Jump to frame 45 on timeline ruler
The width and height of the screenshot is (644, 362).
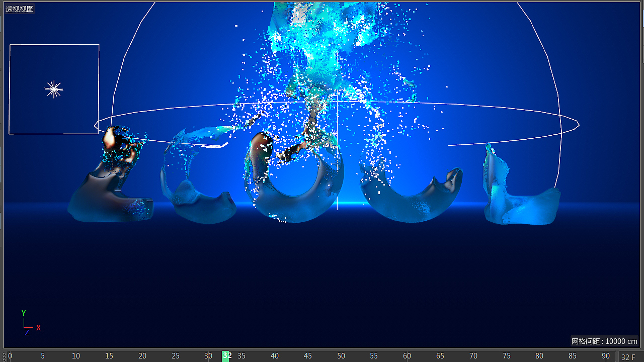point(308,356)
